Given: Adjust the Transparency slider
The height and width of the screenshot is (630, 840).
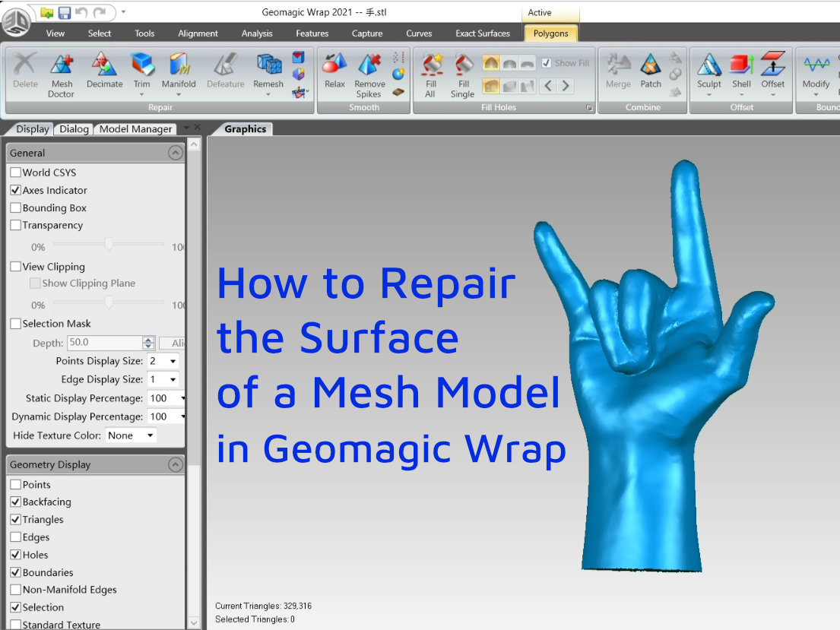Looking at the screenshot, I should 109,245.
